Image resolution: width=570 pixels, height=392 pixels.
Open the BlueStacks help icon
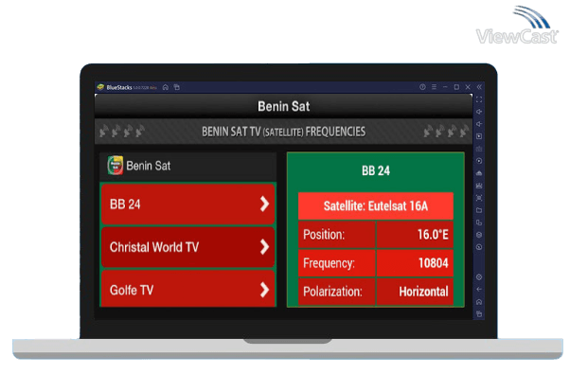coord(422,87)
